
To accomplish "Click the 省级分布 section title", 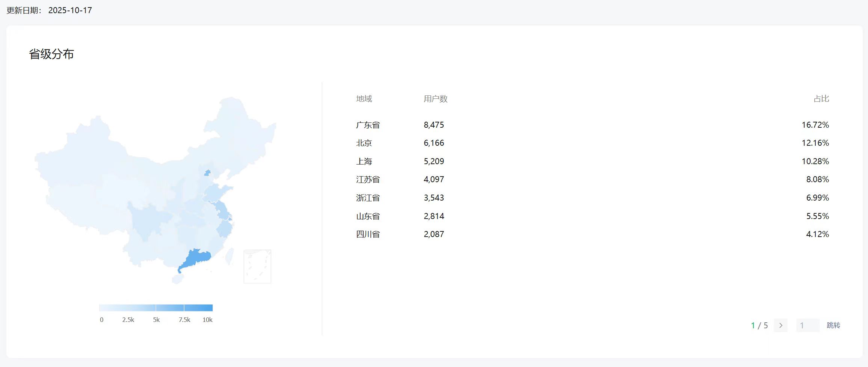I will (51, 54).
